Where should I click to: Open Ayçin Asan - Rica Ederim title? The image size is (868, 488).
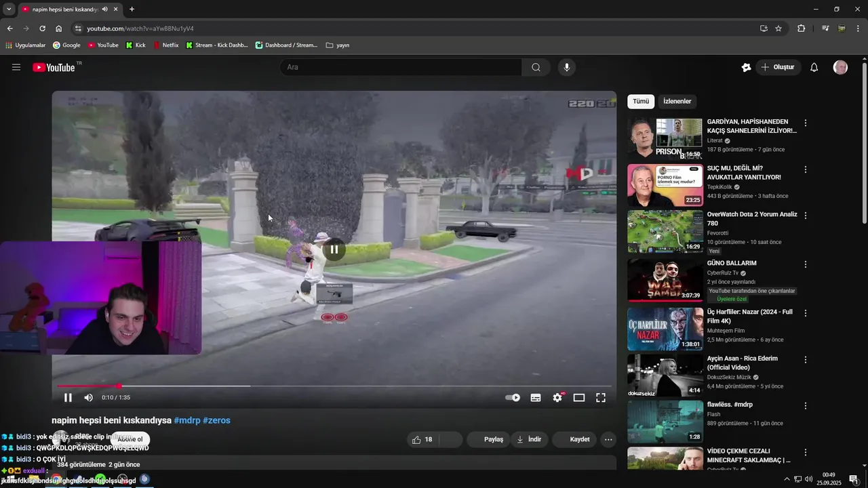[743, 363]
